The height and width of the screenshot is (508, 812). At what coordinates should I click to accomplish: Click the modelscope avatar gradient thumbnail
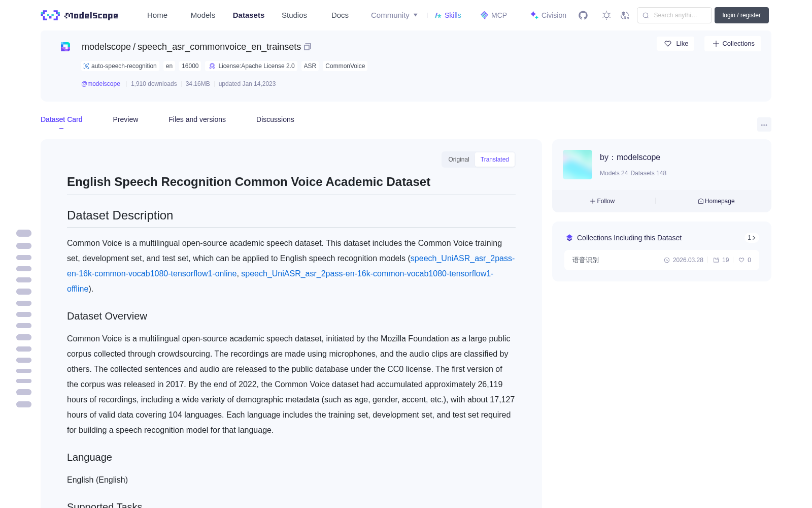click(578, 165)
